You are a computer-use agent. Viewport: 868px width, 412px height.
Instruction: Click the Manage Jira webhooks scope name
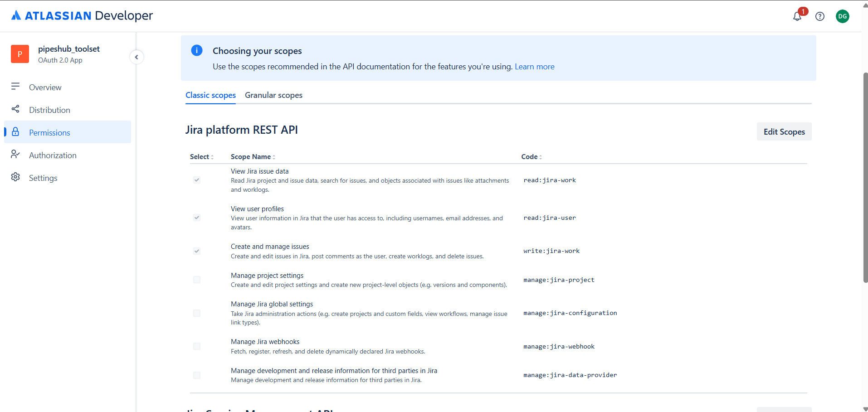point(265,342)
